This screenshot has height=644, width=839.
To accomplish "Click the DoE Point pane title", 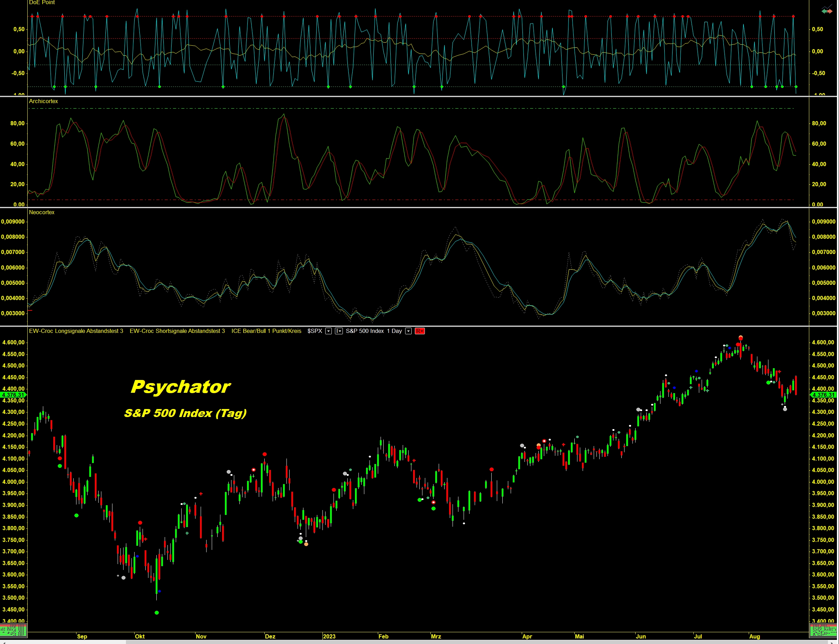I will click(x=42, y=3).
